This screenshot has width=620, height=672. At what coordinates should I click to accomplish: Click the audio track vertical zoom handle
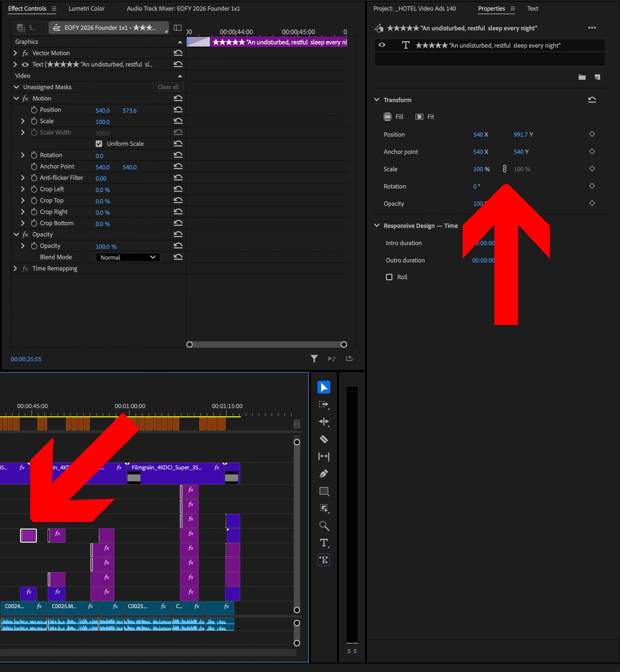click(297, 623)
